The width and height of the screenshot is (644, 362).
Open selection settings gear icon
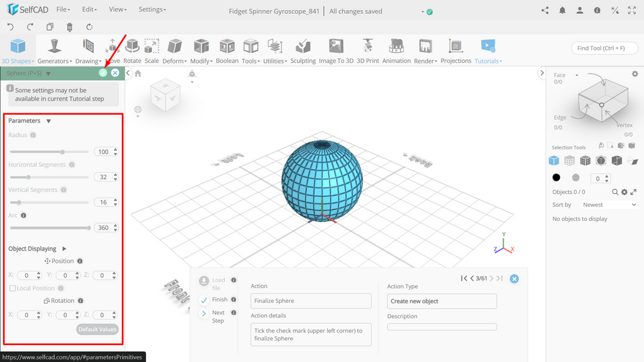pyautogui.click(x=635, y=74)
